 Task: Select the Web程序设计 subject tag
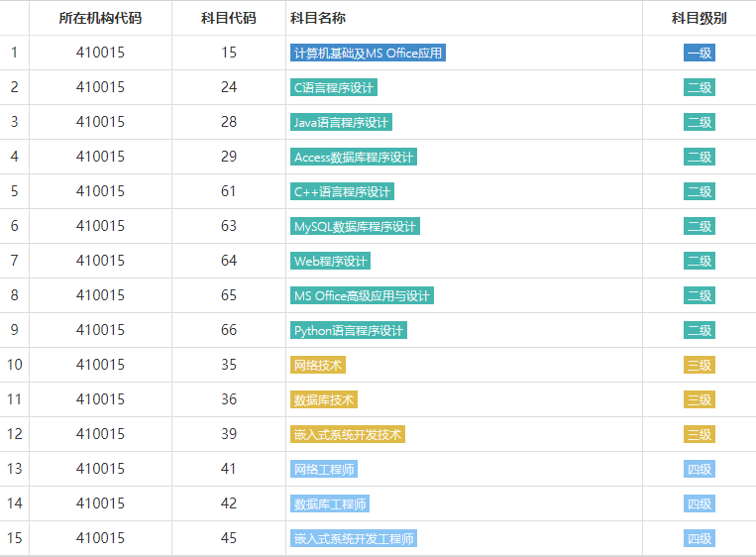tap(330, 261)
